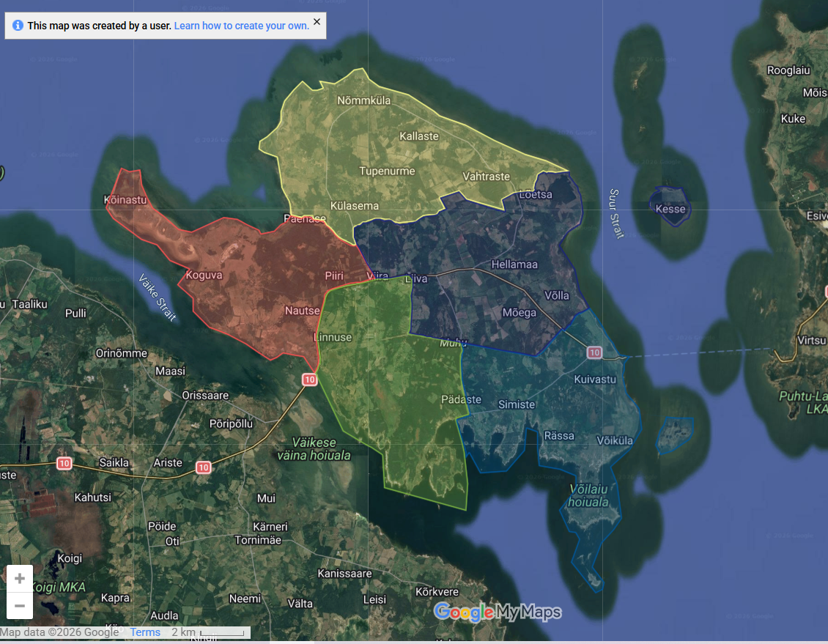Zoom in with the plus button

pyautogui.click(x=20, y=579)
